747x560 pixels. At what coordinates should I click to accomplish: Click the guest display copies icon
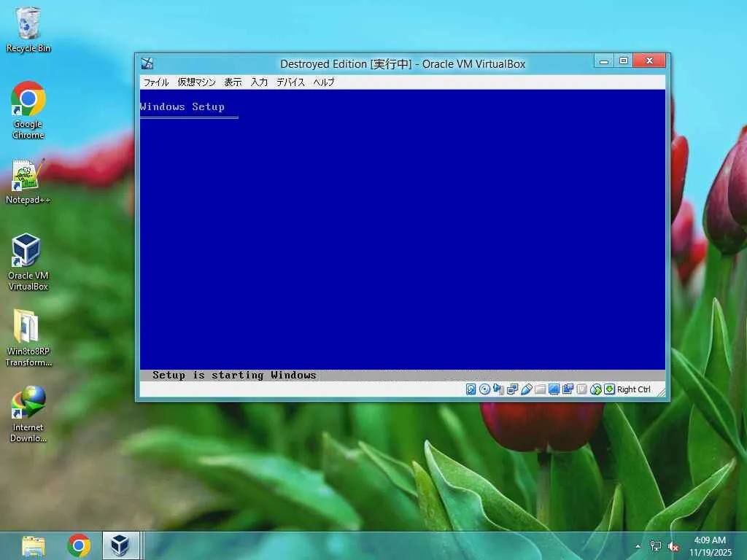pos(568,389)
